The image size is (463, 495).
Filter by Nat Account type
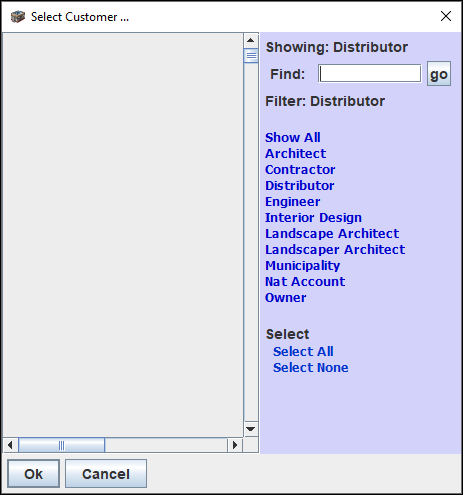coord(305,281)
